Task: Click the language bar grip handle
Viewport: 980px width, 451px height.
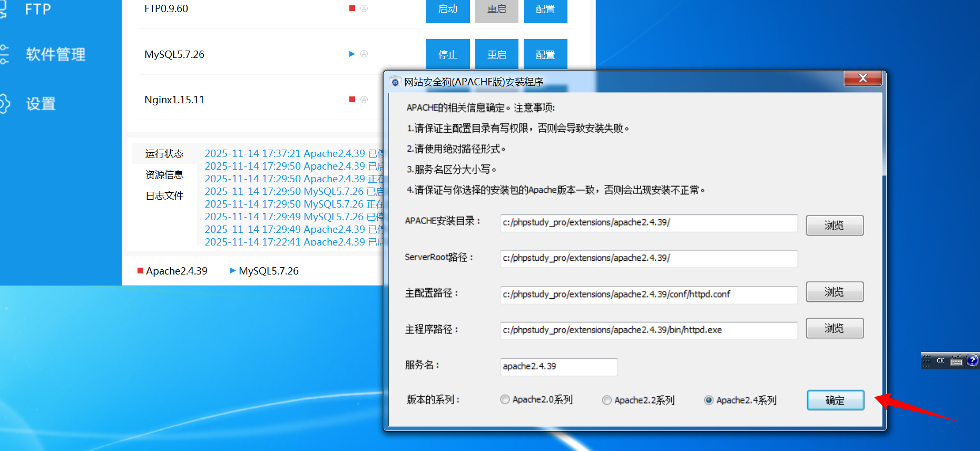Action: tap(927, 361)
